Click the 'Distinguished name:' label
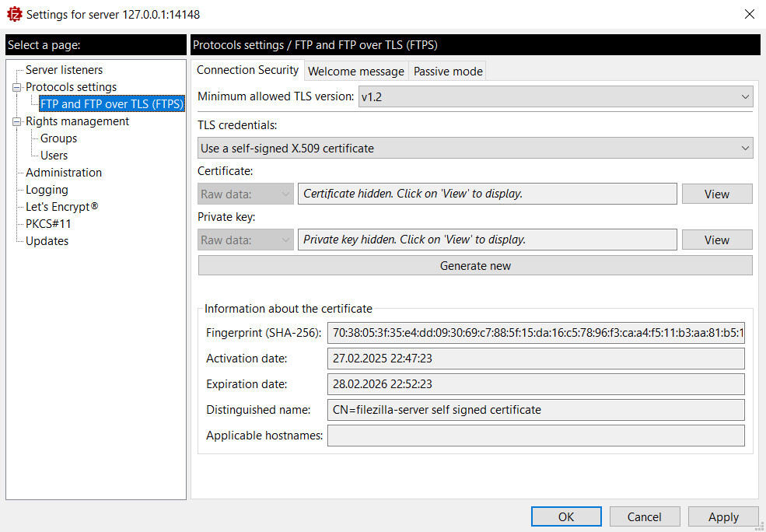The width and height of the screenshot is (766, 532). tap(258, 410)
